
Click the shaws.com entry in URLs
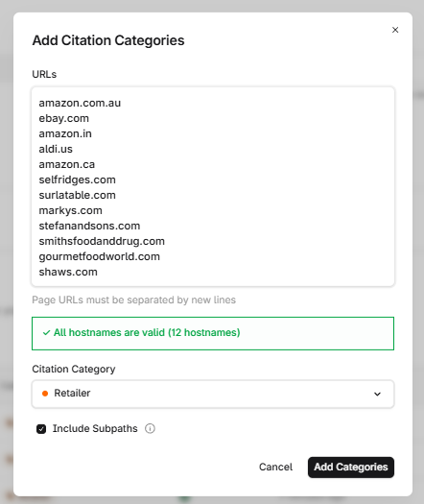click(x=68, y=272)
